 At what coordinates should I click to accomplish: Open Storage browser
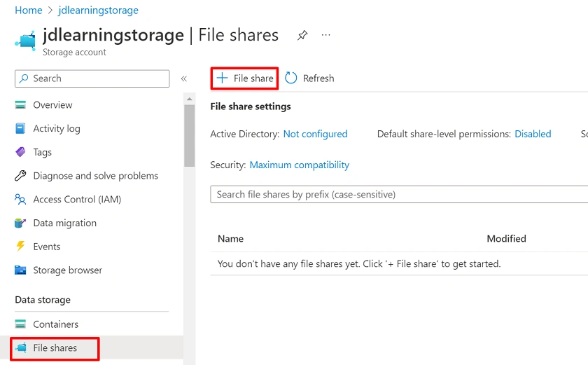point(67,270)
